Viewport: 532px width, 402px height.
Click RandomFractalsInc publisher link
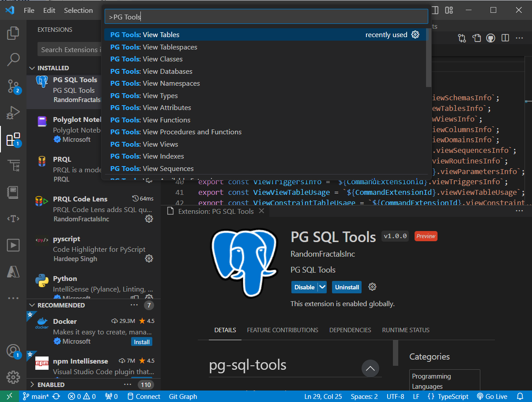pos(323,254)
